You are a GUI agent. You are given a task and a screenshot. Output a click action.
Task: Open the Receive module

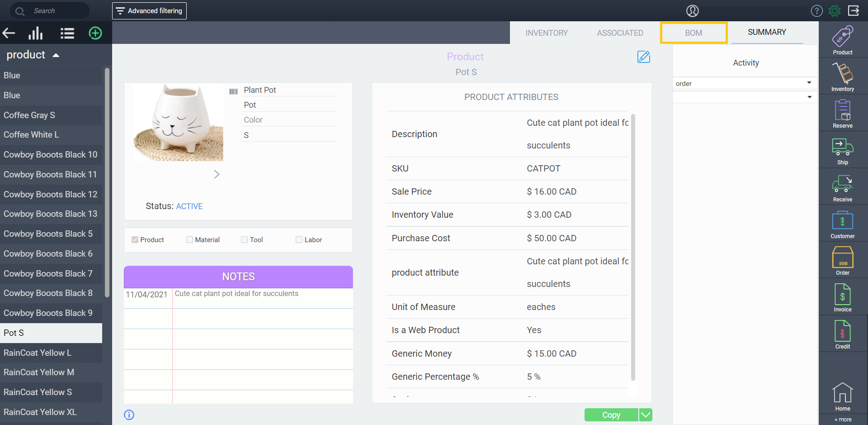tap(843, 188)
